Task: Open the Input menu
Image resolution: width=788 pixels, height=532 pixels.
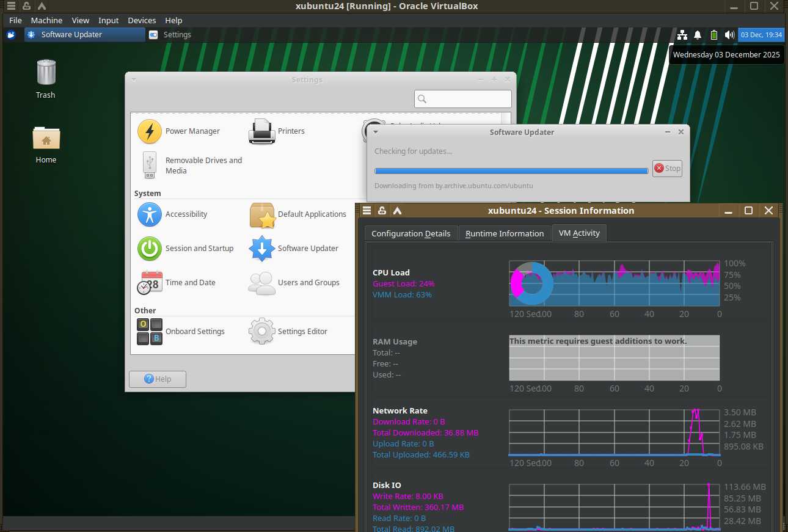Action: [109, 20]
